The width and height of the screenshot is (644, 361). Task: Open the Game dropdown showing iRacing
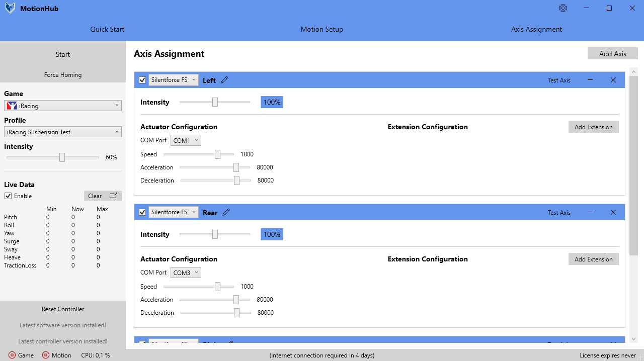pyautogui.click(x=63, y=106)
